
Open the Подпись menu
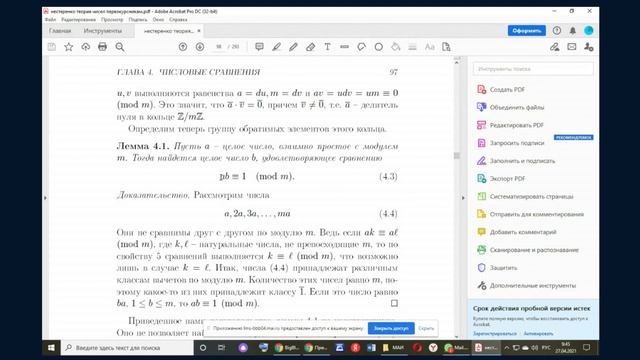pos(138,20)
